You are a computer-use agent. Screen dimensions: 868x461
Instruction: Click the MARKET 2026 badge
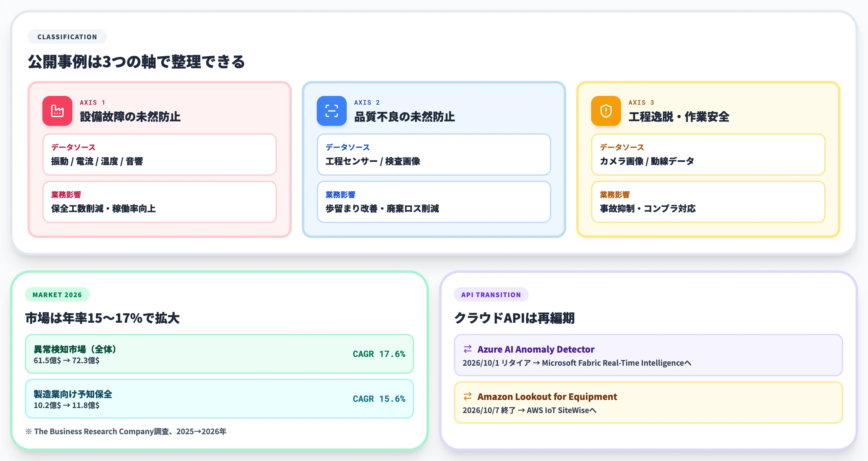click(57, 294)
